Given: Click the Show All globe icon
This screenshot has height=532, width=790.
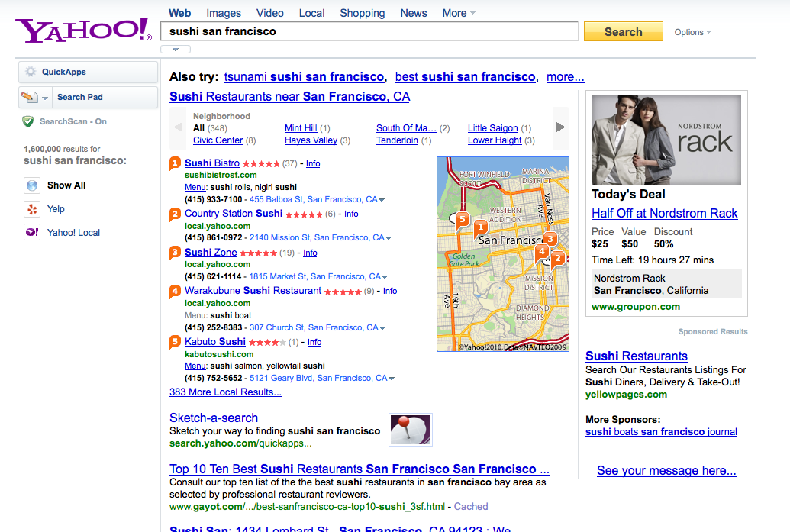Looking at the screenshot, I should tap(31, 185).
